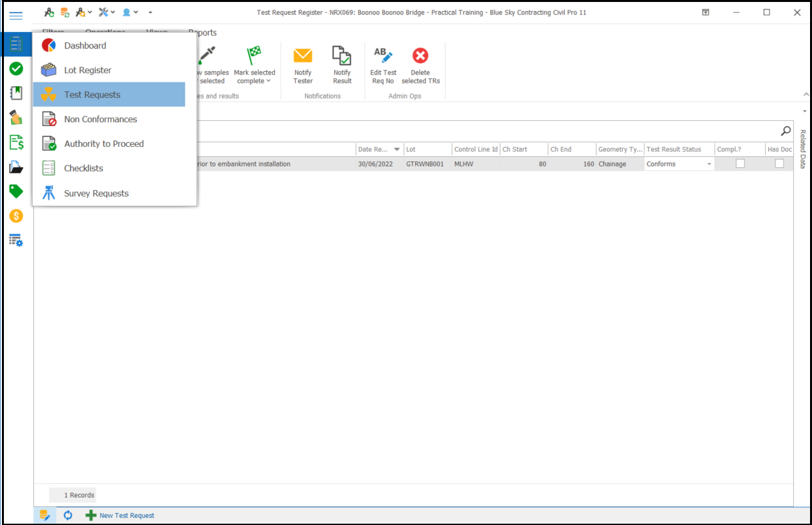The width and height of the screenshot is (812, 525).
Task: Click the New Test Request button
Action: pyautogui.click(x=121, y=515)
